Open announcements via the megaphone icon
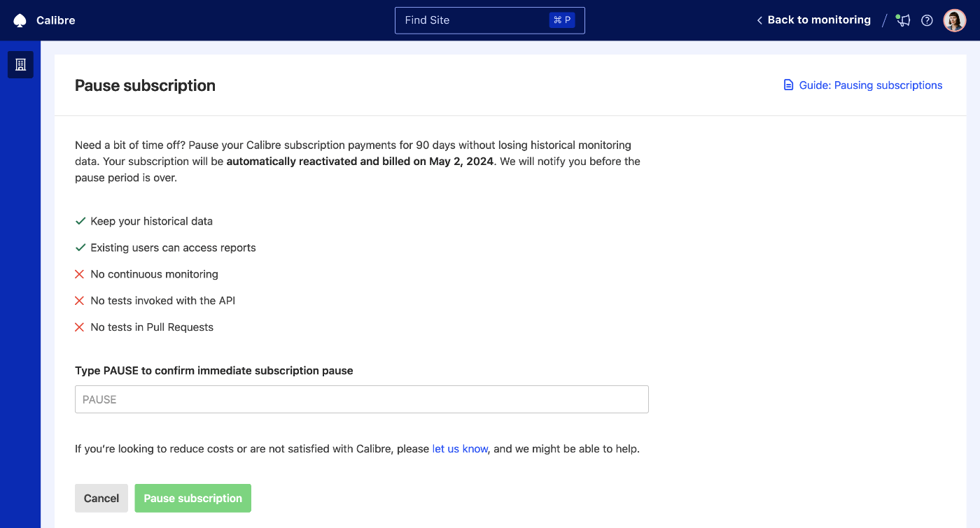 click(x=902, y=20)
